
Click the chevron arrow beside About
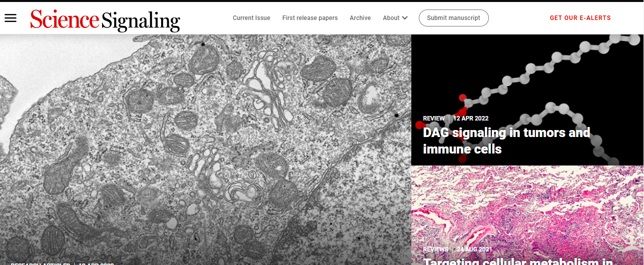tap(405, 18)
